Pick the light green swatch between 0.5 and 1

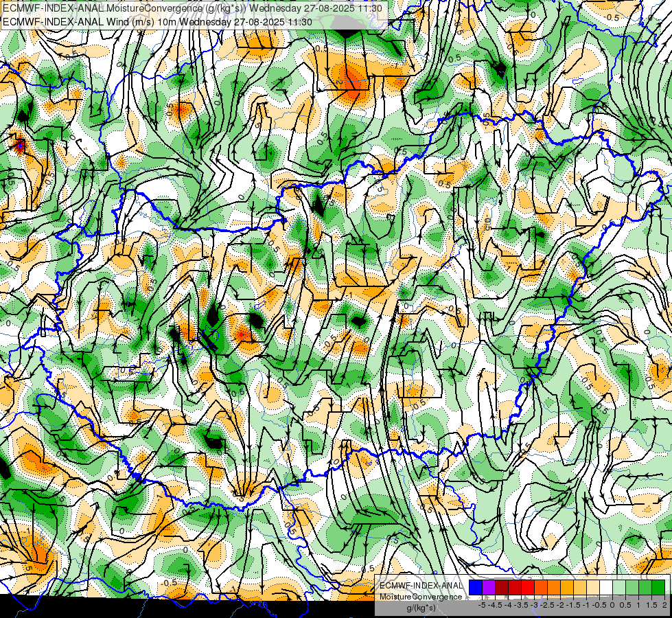632,588
